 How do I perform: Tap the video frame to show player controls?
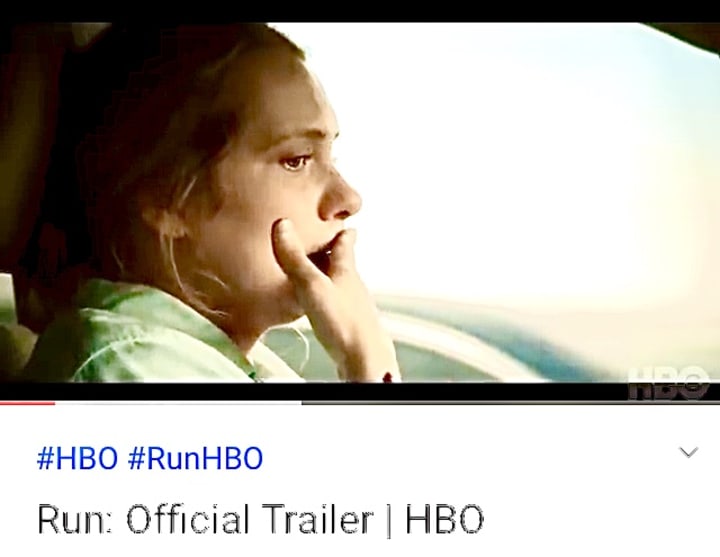pos(360,202)
